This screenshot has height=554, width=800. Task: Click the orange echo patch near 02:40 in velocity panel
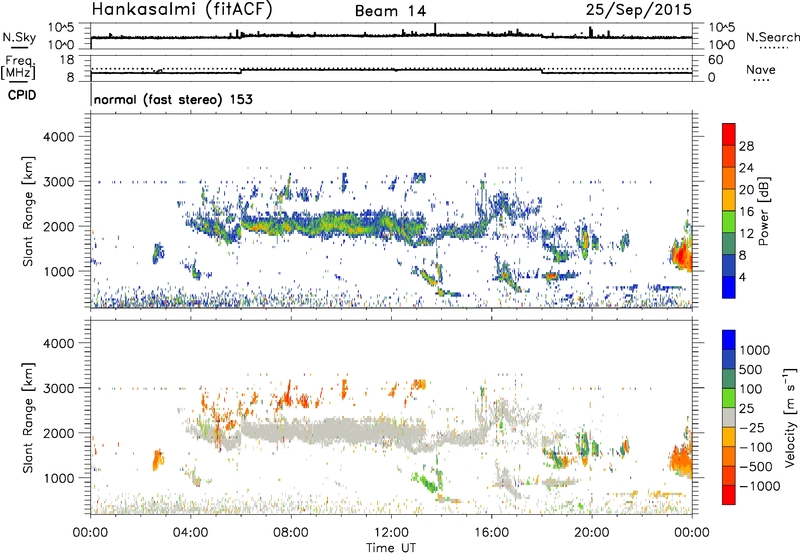(x=158, y=460)
